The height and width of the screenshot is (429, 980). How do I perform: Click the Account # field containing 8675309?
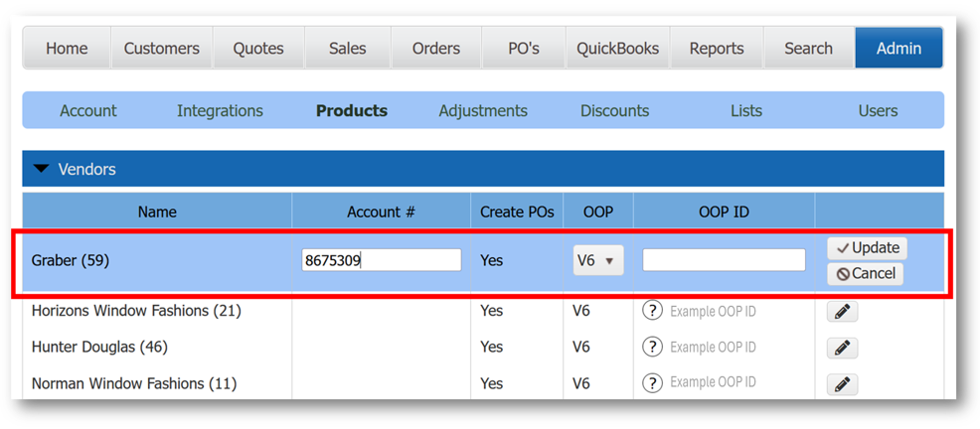(382, 260)
